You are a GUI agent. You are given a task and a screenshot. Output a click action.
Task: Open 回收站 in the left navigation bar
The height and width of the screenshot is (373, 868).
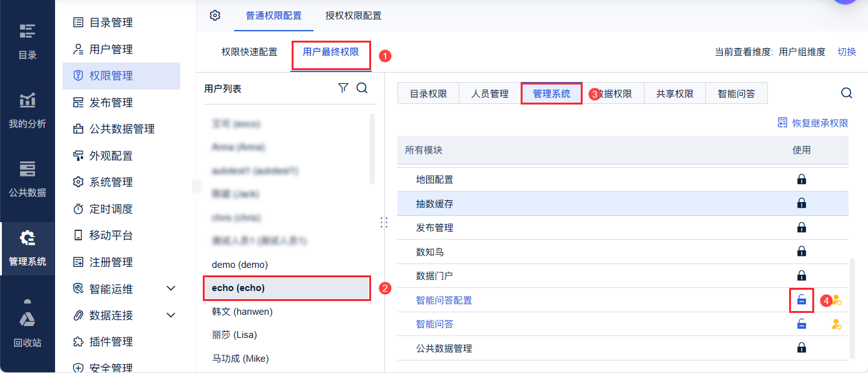coord(28,329)
